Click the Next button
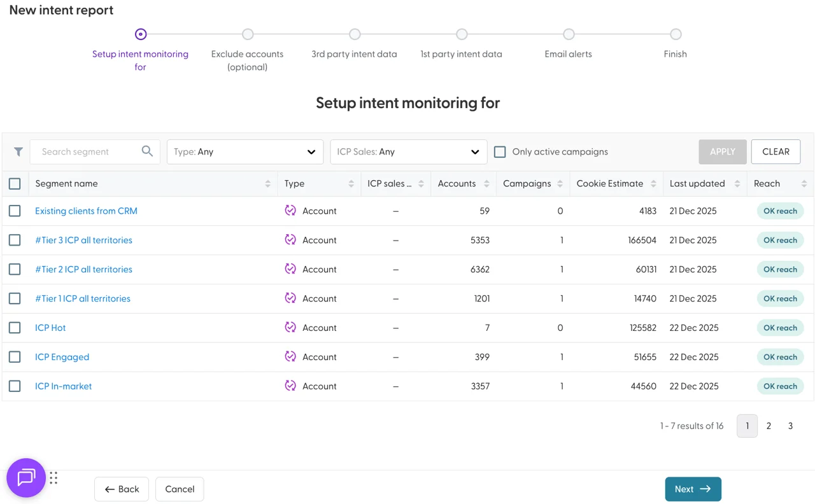Image resolution: width=815 pixels, height=504 pixels. point(693,489)
